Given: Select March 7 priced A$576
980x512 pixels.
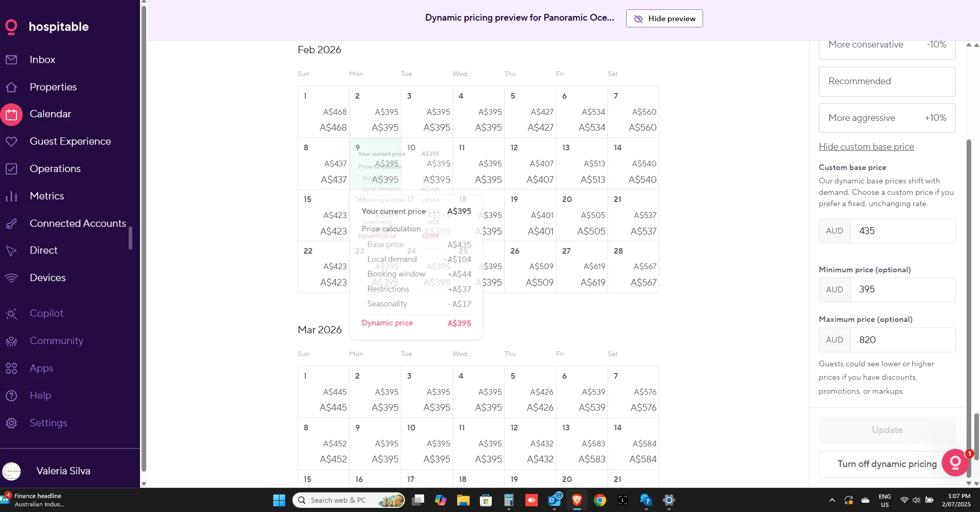Looking at the screenshot, I should (x=633, y=392).
